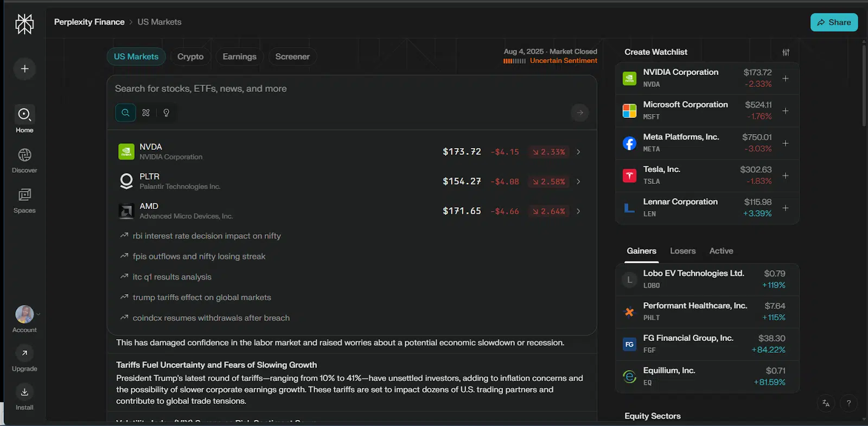Click NVDA price $173.72 in suggestions
The image size is (868, 426).
pyautogui.click(x=462, y=152)
